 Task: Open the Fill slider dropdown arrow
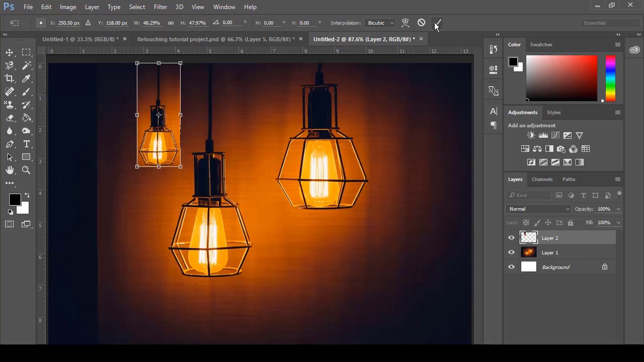(618, 223)
